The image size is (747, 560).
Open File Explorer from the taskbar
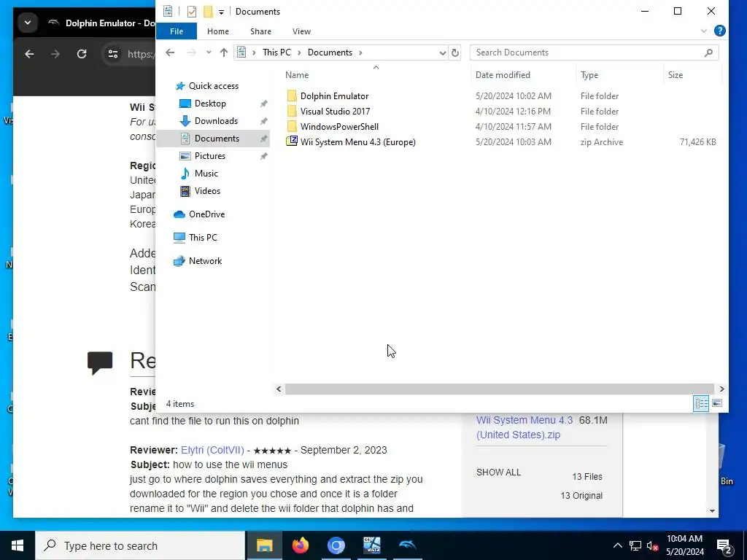pos(264,545)
